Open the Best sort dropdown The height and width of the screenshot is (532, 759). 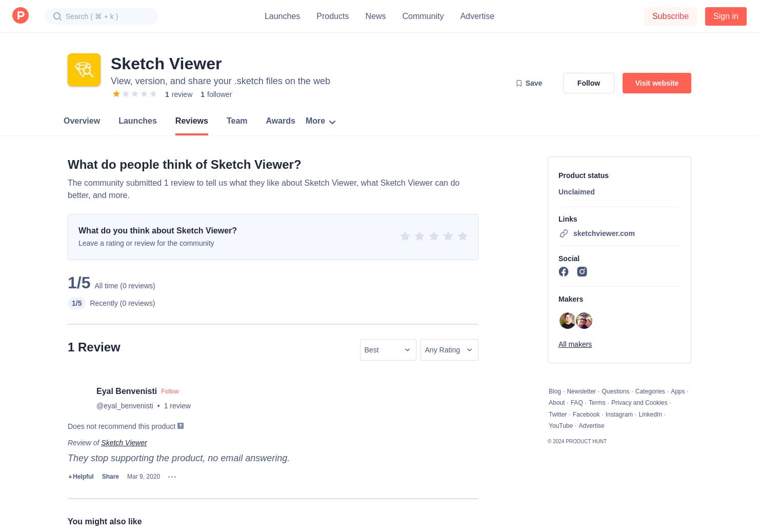tap(388, 350)
